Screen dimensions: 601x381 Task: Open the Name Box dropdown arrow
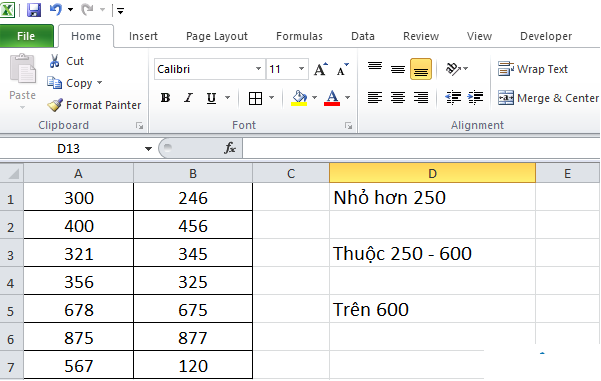[148, 149]
